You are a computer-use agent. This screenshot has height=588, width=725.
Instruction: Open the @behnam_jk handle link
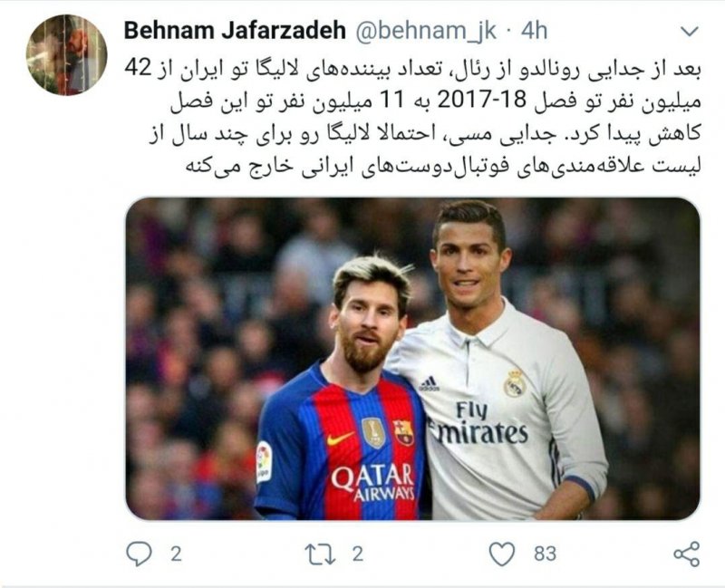pyautogui.click(x=425, y=31)
